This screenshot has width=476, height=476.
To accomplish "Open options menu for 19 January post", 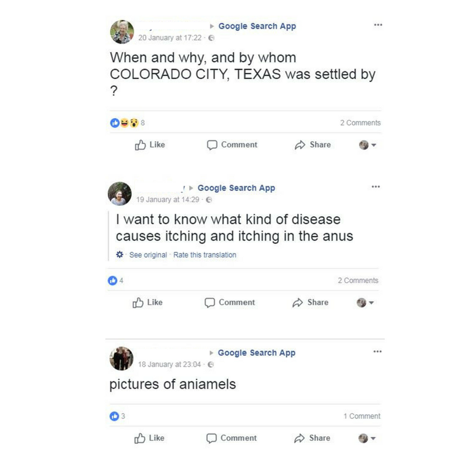I will click(376, 187).
